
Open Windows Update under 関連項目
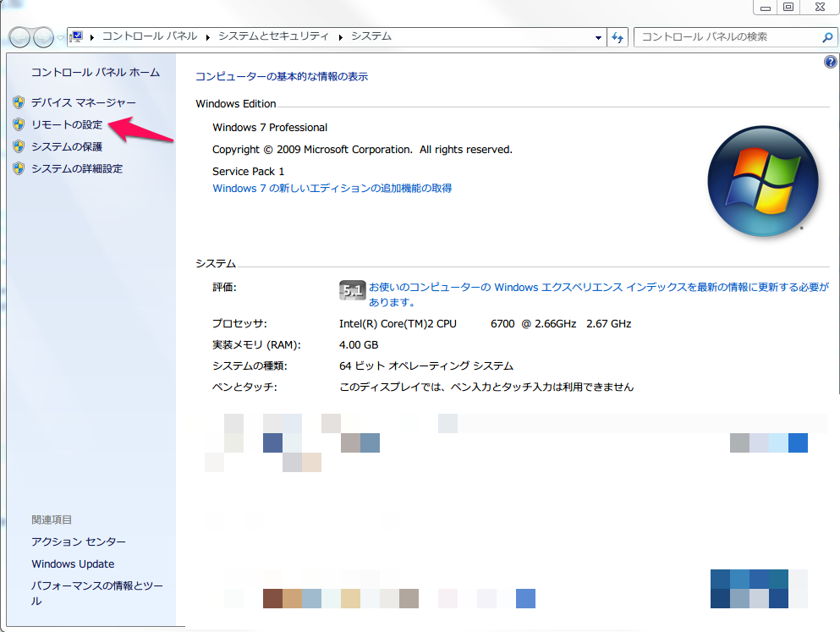pyautogui.click(x=73, y=563)
